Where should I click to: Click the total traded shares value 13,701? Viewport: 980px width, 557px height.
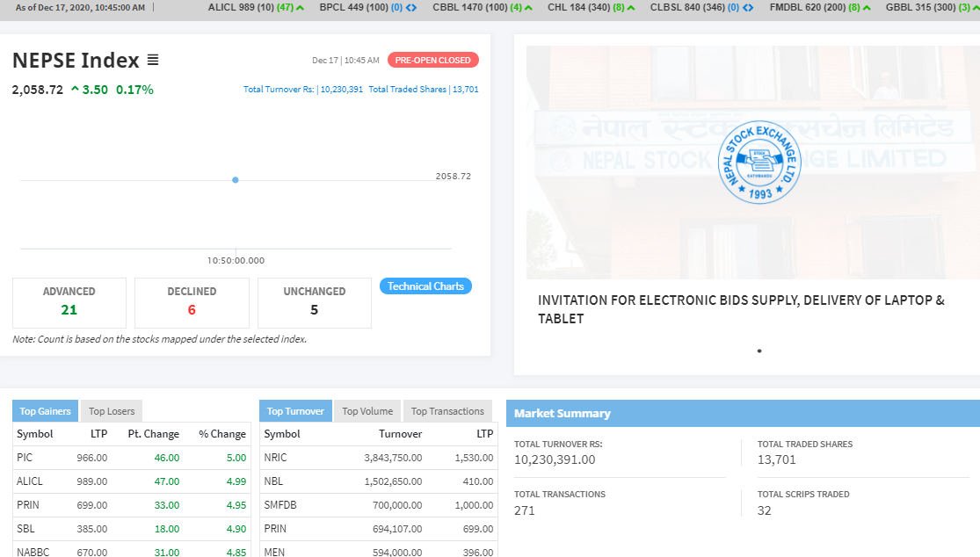coord(777,459)
